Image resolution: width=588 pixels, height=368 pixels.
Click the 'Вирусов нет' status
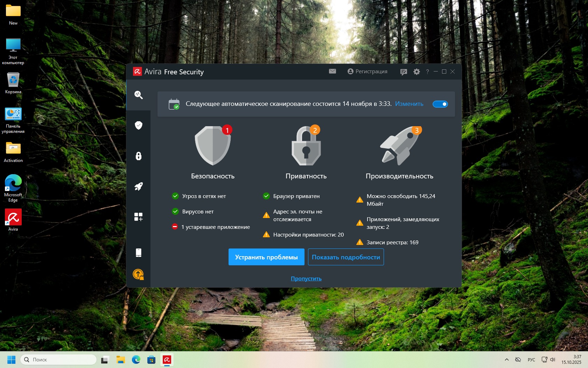pos(193,212)
